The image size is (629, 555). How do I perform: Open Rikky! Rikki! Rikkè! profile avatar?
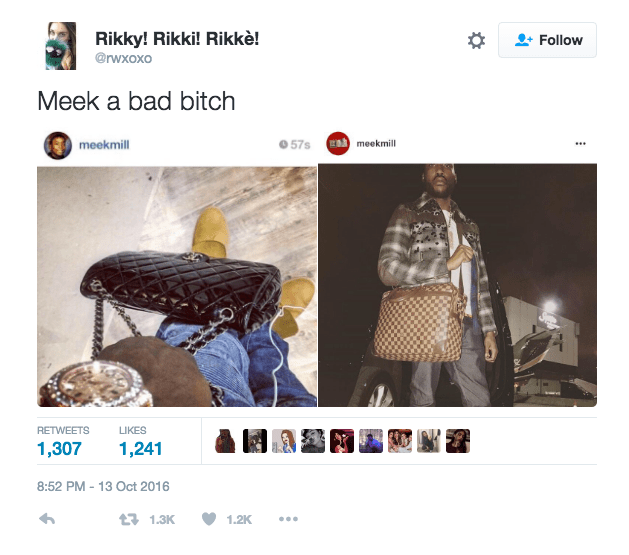[60, 46]
